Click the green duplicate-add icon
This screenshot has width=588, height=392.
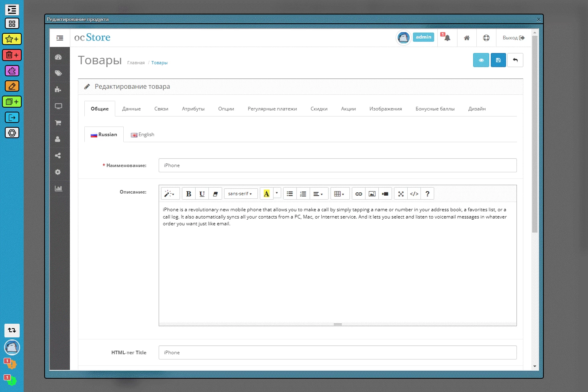(x=12, y=102)
